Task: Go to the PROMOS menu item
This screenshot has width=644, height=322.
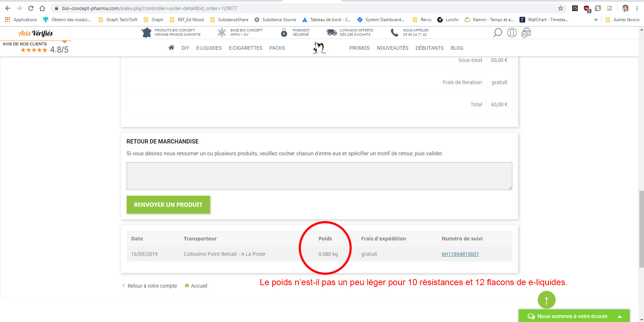Action: point(359,48)
